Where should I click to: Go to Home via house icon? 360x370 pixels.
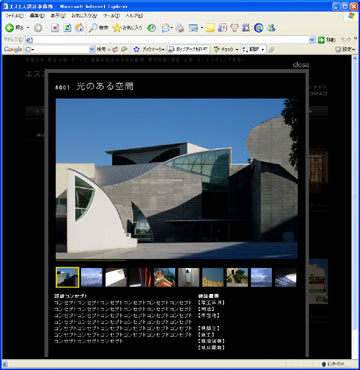click(79, 28)
